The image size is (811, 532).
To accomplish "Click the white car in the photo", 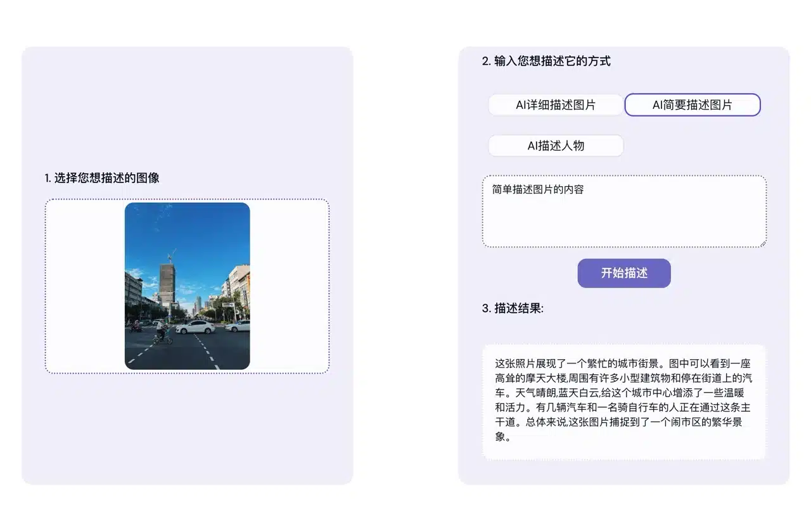I will coord(195,327).
